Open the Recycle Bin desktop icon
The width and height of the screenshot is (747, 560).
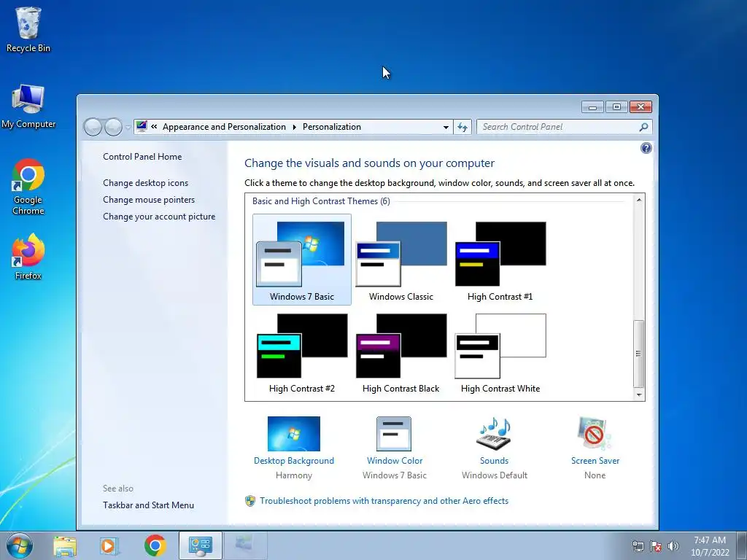coord(28,29)
